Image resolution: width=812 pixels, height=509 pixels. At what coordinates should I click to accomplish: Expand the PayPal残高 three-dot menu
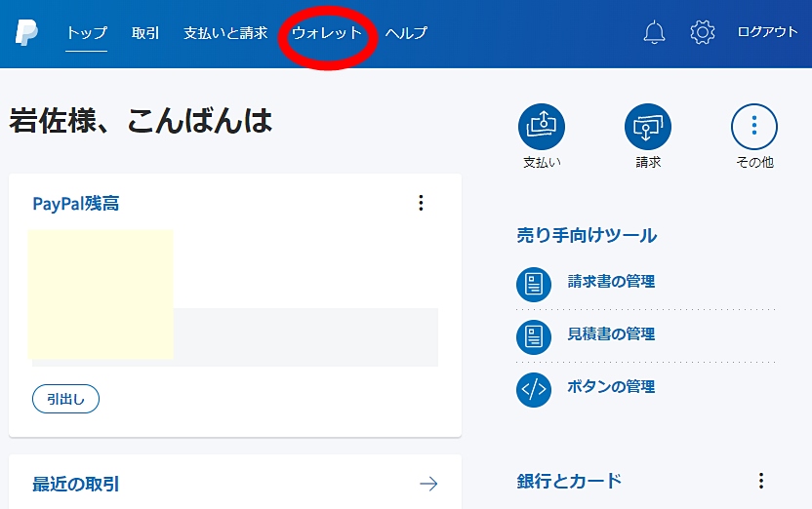point(421,203)
